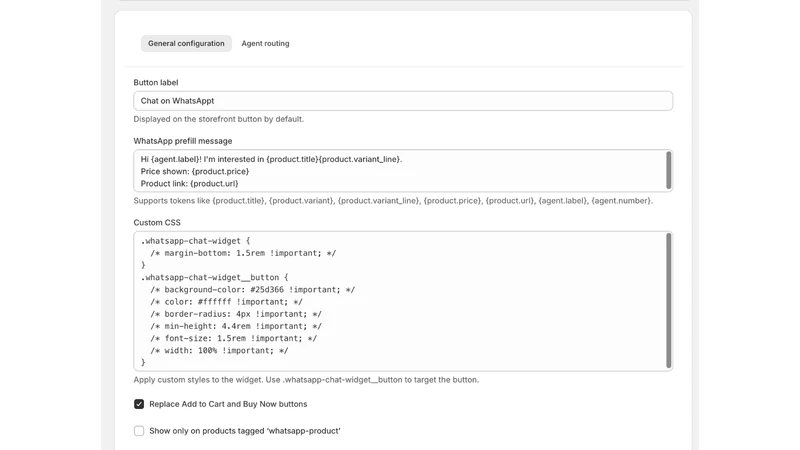
Task: Uncheck Replace Add to Cart and Buy Now buttons
Action: pos(139,404)
